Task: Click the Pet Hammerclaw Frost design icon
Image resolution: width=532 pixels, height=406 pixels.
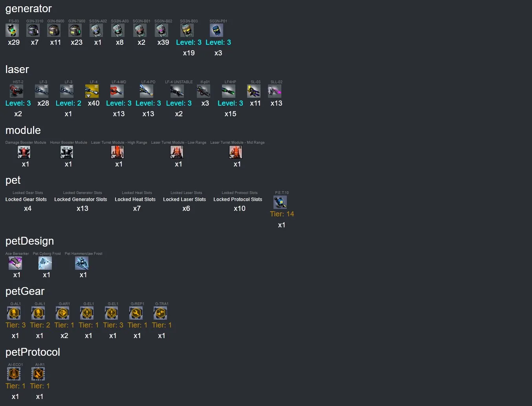Action: tap(82, 263)
